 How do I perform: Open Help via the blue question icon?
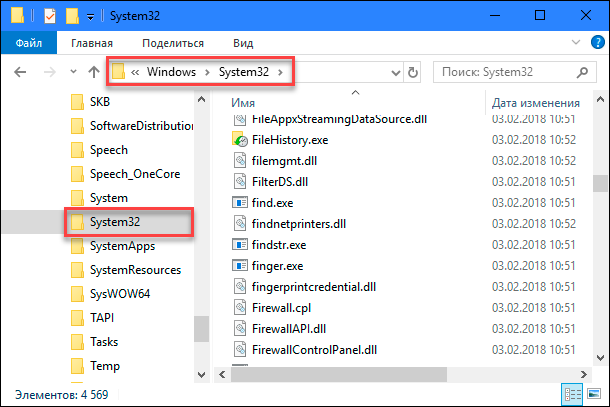597,42
